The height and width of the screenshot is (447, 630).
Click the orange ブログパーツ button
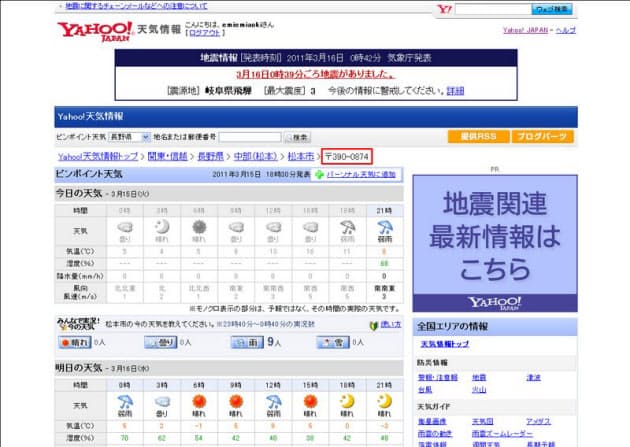point(542,136)
